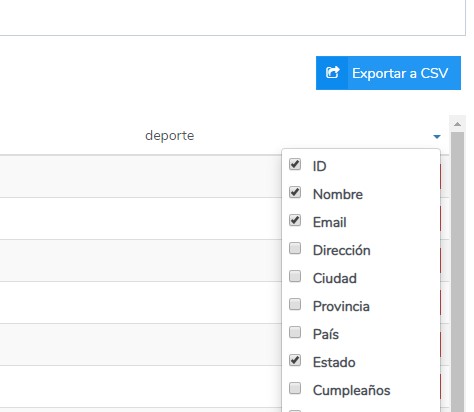Click the País label in column list
The width and height of the screenshot is (474, 412).
326,334
